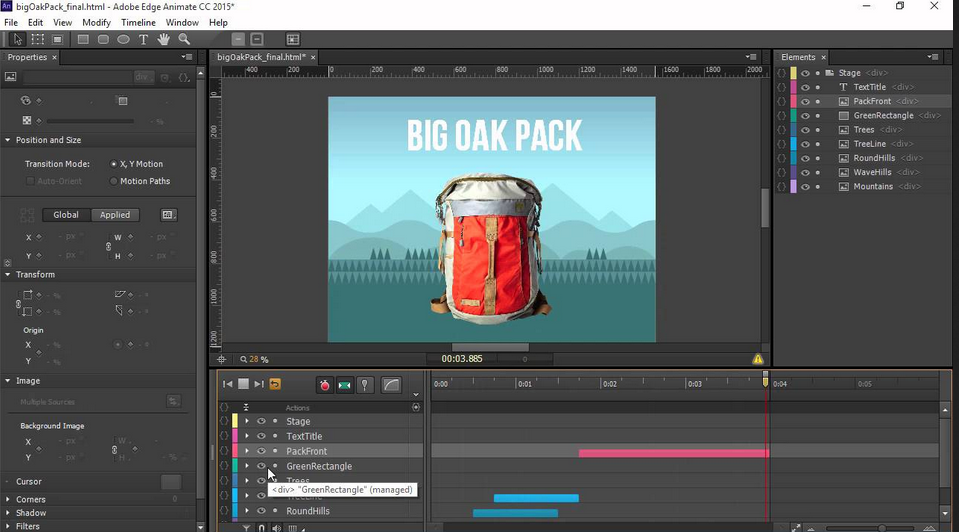Open the File menu
This screenshot has width=959, height=532.
[x=11, y=23]
